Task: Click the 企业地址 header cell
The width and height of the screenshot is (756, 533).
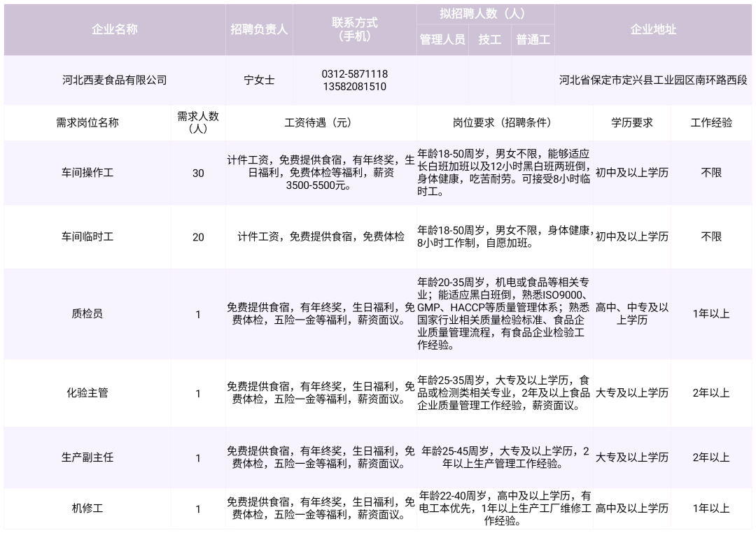Action: point(653,29)
